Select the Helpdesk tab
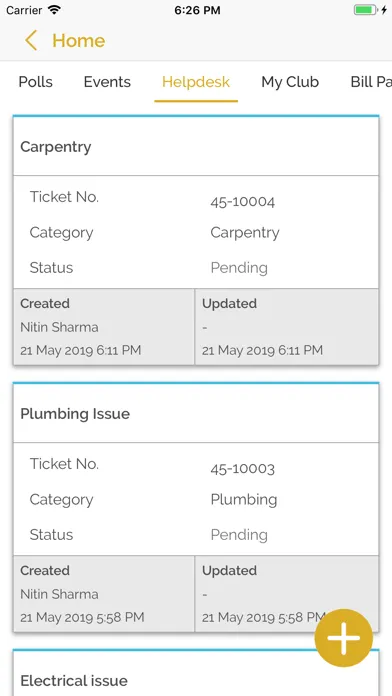392x696 pixels. point(196,82)
